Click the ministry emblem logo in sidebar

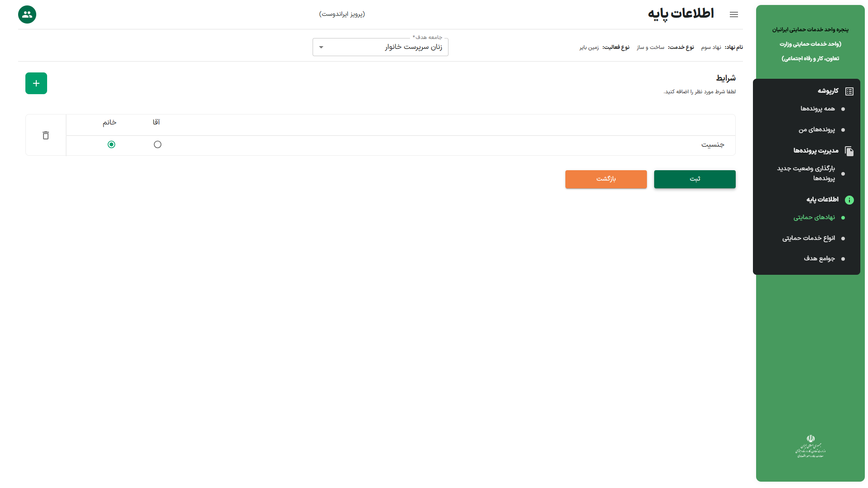pyautogui.click(x=810, y=446)
